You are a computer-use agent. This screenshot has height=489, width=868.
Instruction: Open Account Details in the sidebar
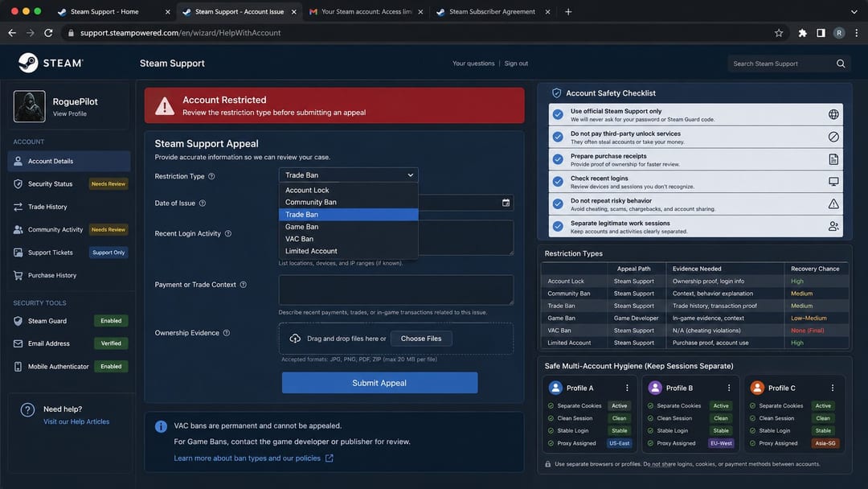(x=69, y=161)
